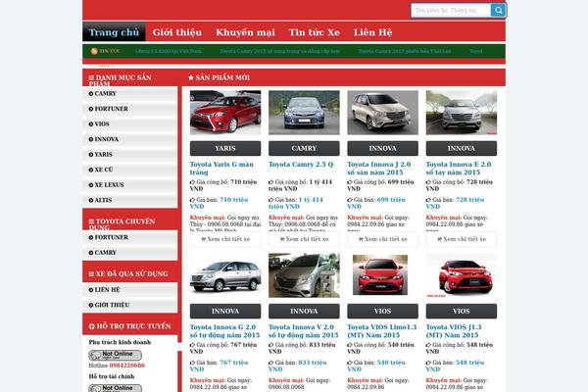588x392 pixels.
Task: Select INNOVA in the product category list
Action: tap(129, 139)
